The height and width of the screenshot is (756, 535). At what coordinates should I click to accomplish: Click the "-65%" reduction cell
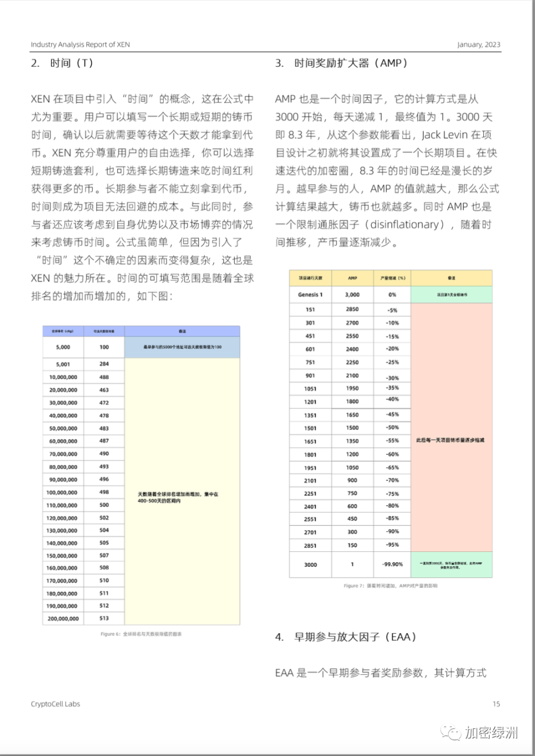(392, 467)
